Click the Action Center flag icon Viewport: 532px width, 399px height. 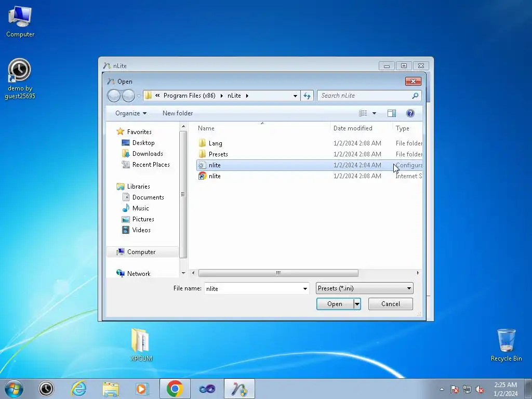pyautogui.click(x=455, y=390)
